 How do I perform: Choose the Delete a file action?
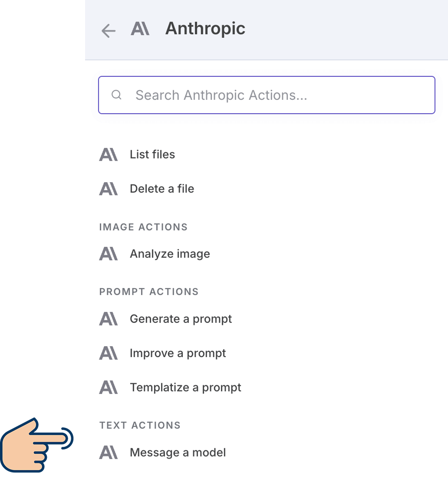pyautogui.click(x=162, y=189)
